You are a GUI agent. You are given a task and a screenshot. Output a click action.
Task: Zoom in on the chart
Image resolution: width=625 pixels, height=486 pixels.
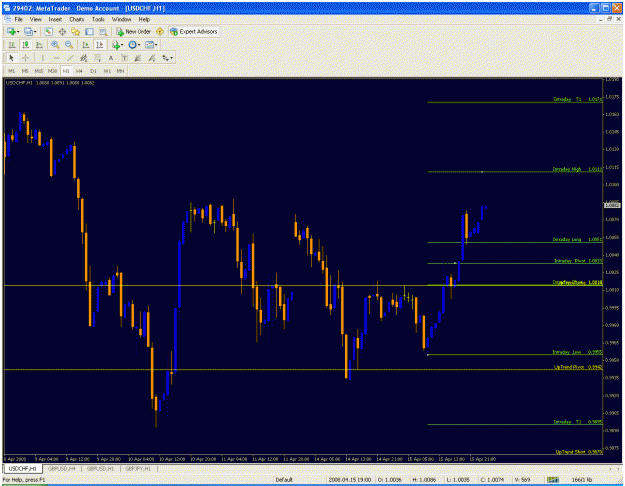click(x=55, y=45)
